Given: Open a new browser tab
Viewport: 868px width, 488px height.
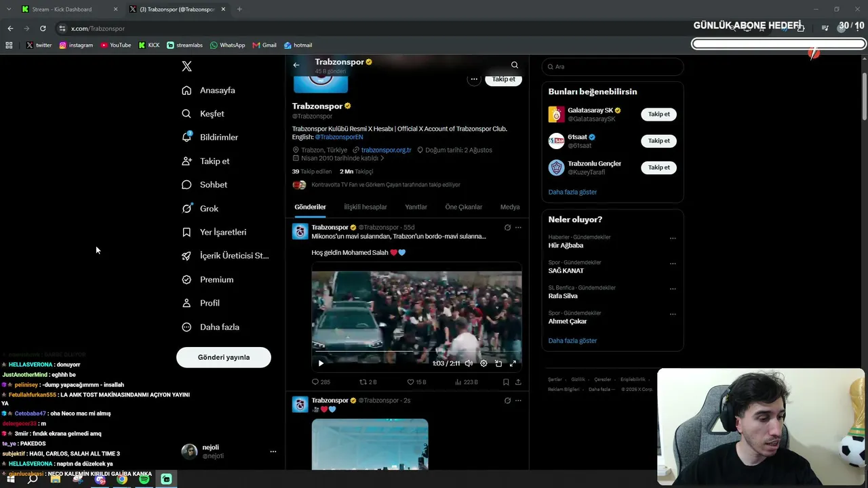Looking at the screenshot, I should tap(239, 9).
